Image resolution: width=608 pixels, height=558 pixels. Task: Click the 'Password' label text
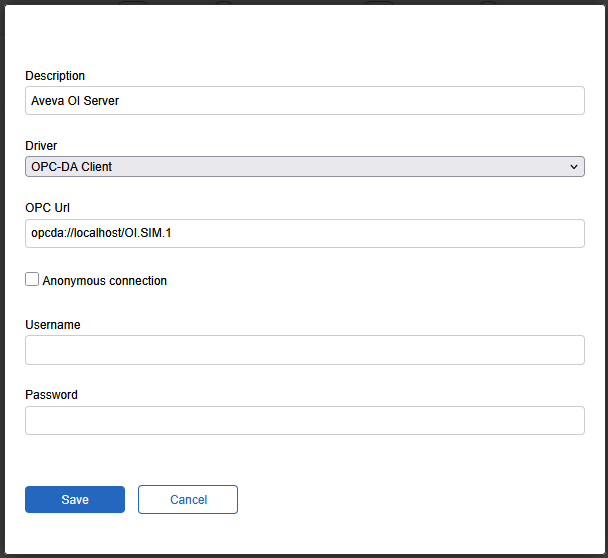pyautogui.click(x=51, y=395)
